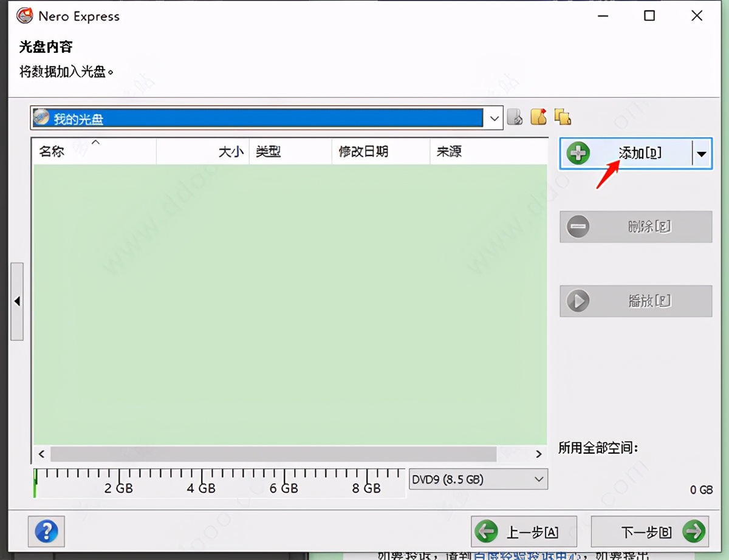Click the 修改日期 column header
This screenshot has height=560, width=729.
coord(363,152)
